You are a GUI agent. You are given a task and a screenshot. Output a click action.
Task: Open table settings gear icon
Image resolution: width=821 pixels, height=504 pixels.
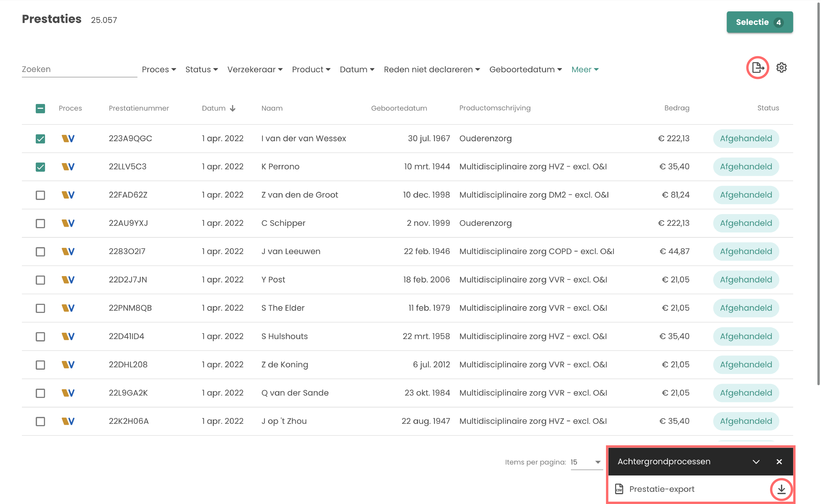[x=781, y=68]
